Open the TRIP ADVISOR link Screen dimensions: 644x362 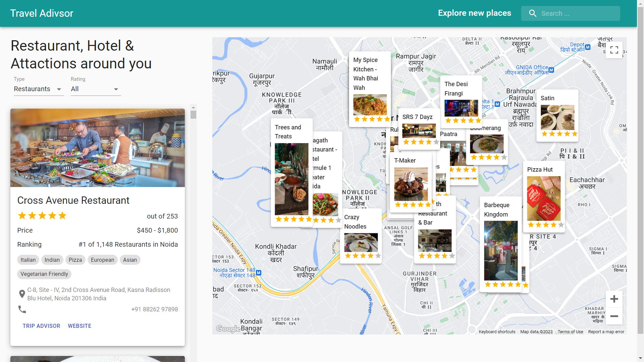tap(41, 325)
